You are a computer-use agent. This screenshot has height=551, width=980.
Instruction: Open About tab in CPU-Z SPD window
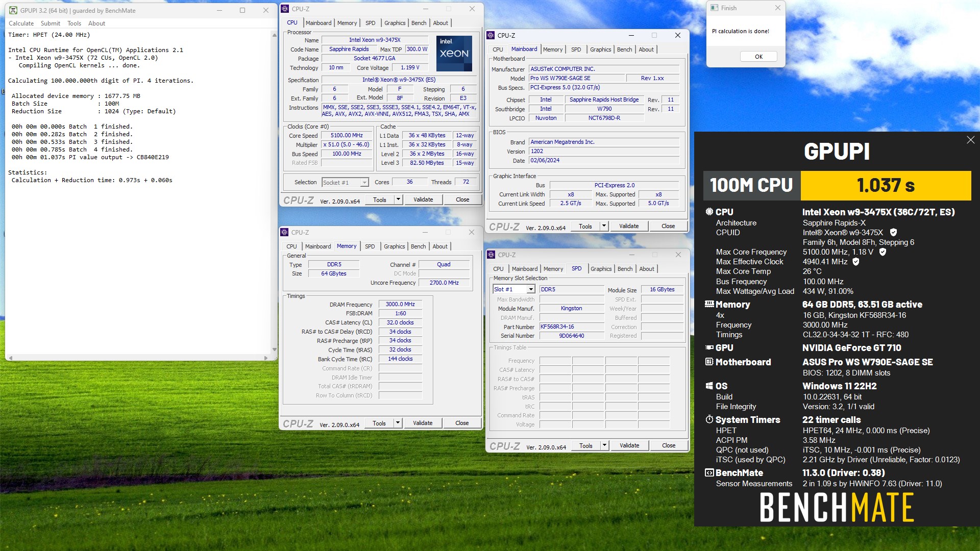click(647, 269)
